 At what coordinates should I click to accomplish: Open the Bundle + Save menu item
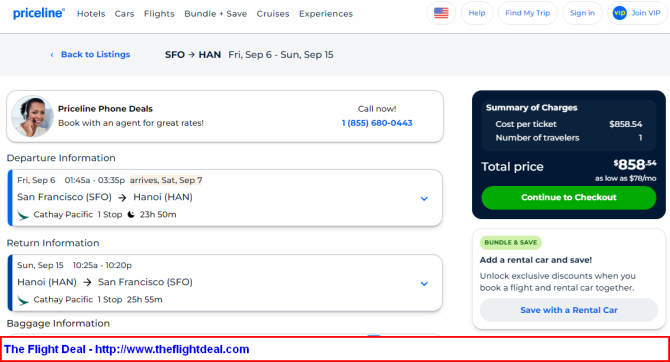pos(215,14)
